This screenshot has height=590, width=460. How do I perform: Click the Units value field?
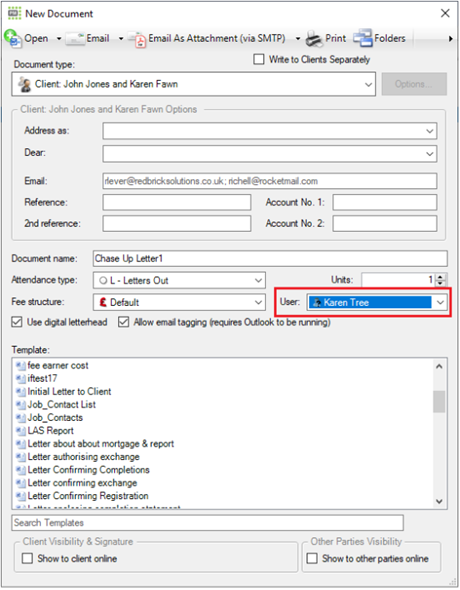pyautogui.click(x=398, y=280)
